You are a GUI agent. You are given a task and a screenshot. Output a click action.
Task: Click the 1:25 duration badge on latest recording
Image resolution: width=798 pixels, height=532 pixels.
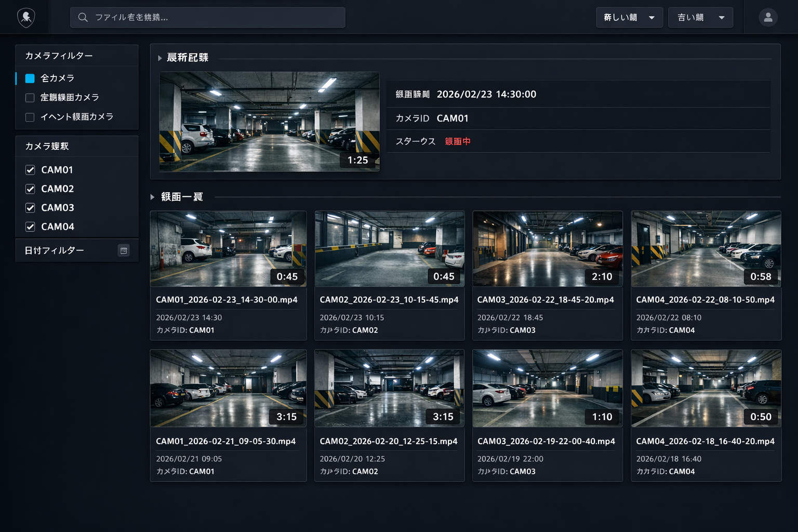[x=357, y=160]
